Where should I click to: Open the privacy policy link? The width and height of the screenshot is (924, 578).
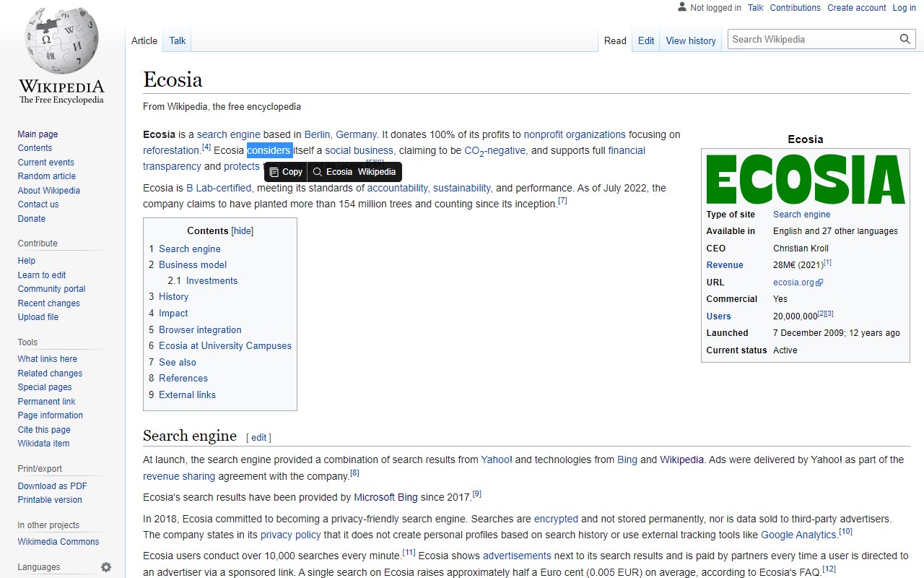(x=290, y=535)
